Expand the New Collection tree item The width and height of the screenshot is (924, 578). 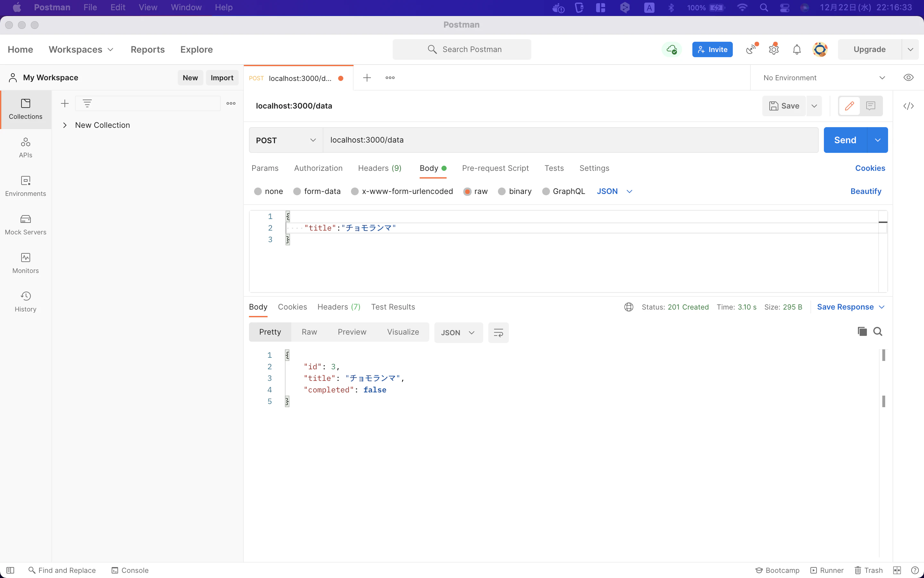pyautogui.click(x=65, y=125)
